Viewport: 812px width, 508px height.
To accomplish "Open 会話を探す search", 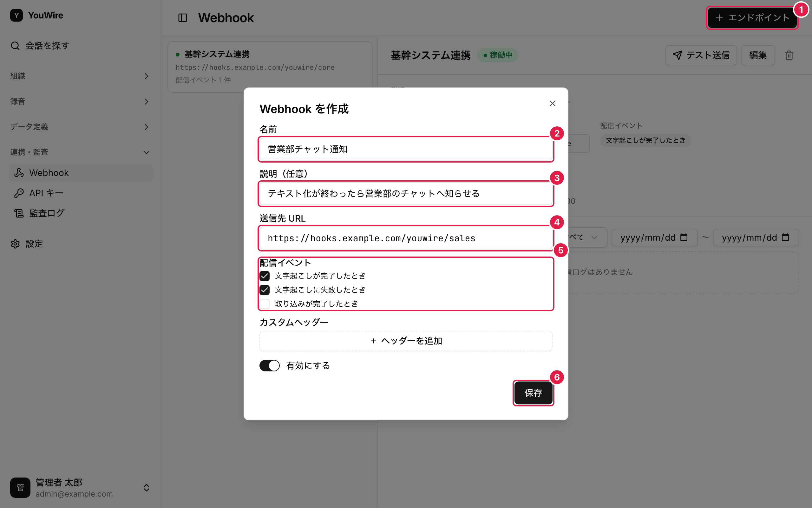I will point(81,46).
